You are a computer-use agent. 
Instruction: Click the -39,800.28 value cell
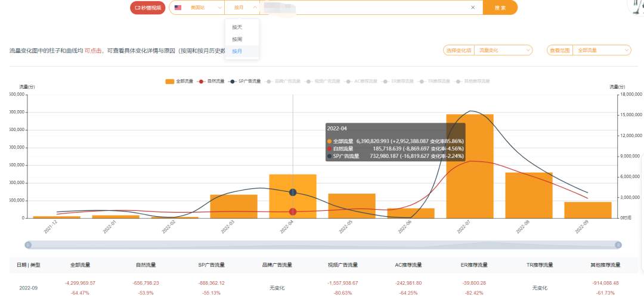475,283
